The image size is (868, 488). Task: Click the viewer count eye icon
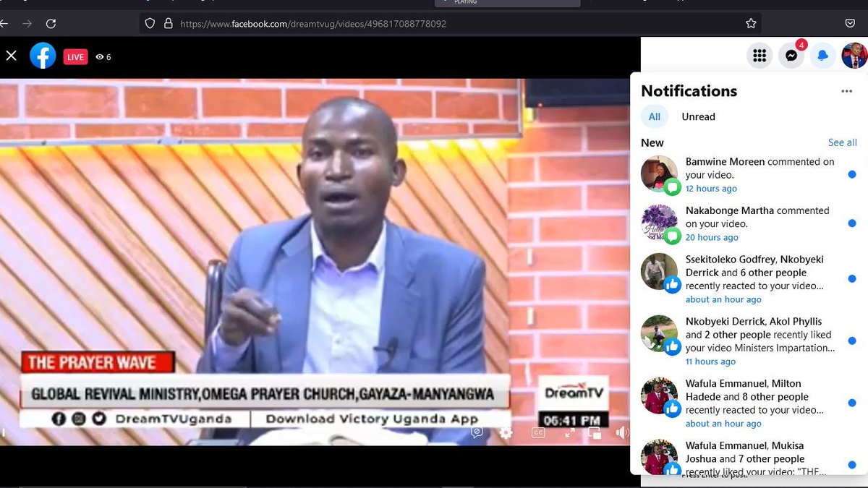pyautogui.click(x=100, y=57)
